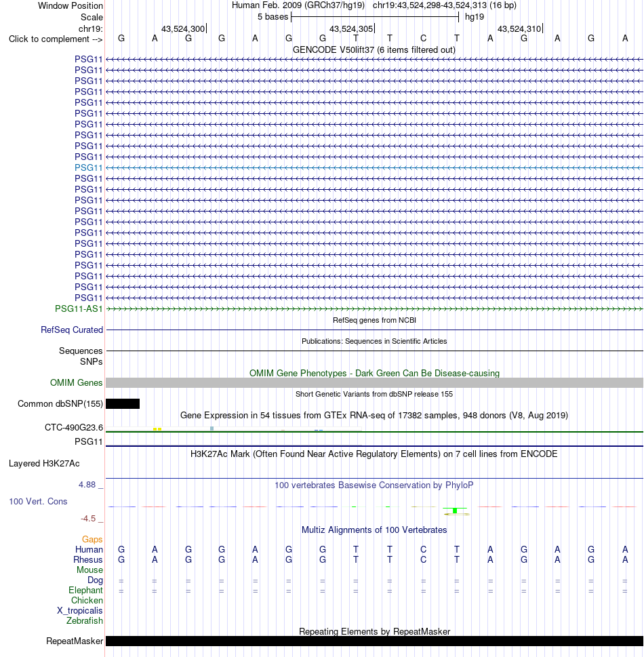Click position marker 43,524,300
The image size is (644, 657).
183,29
